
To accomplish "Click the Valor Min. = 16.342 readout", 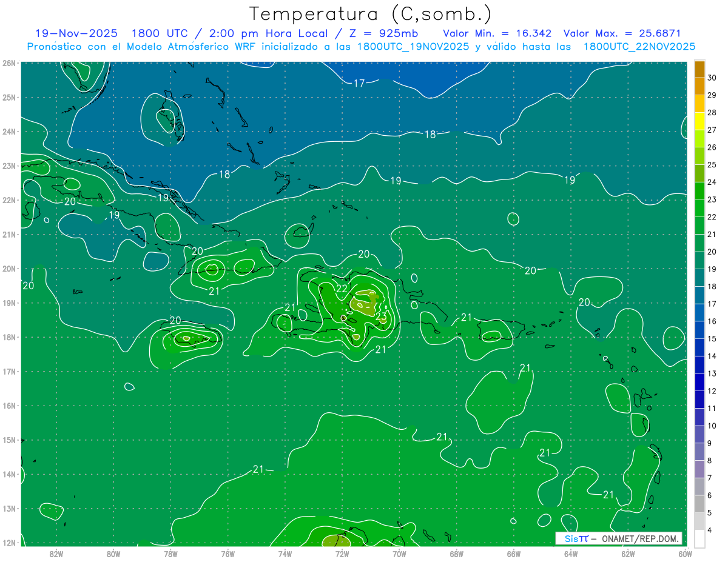I will [497, 33].
